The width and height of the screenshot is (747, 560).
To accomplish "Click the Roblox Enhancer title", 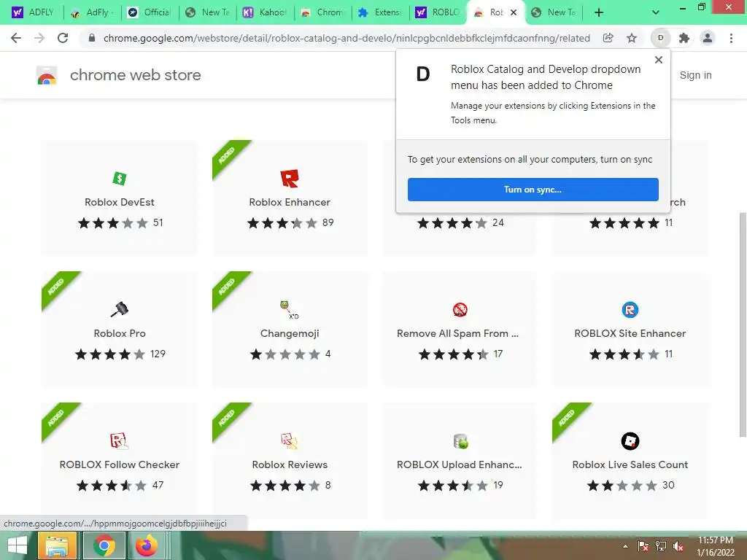I will [289, 202].
